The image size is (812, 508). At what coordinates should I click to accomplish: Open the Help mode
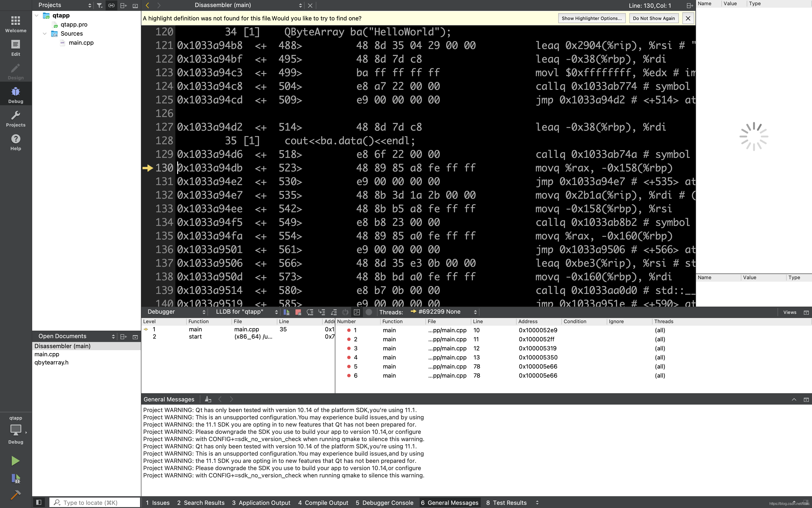[16, 142]
